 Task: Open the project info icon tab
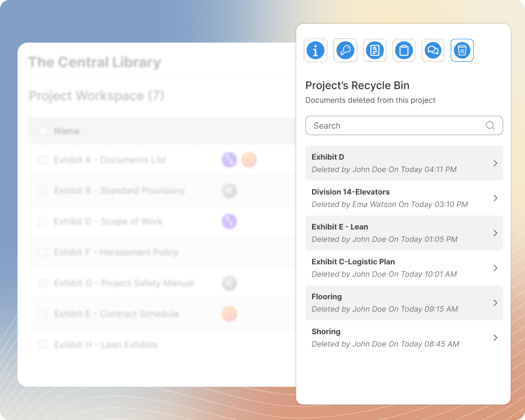point(316,51)
